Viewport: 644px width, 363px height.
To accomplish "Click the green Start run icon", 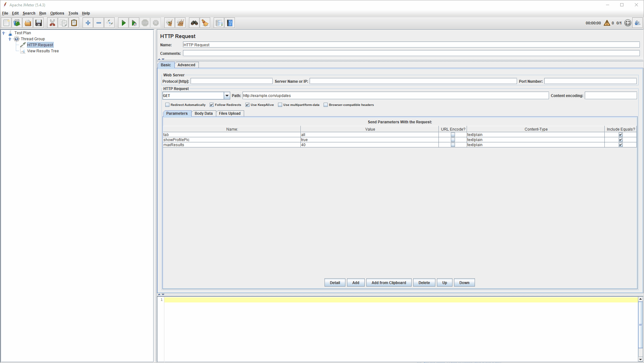I will [123, 23].
